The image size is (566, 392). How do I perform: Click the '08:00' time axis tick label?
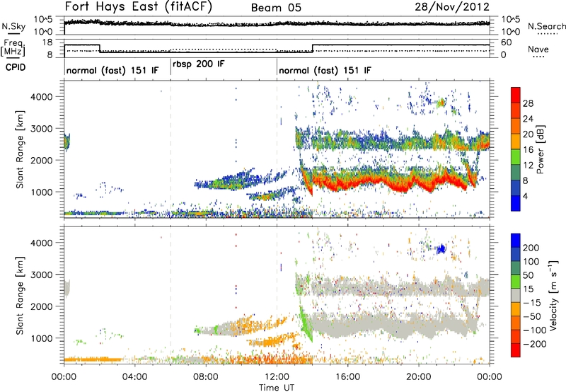(206, 377)
